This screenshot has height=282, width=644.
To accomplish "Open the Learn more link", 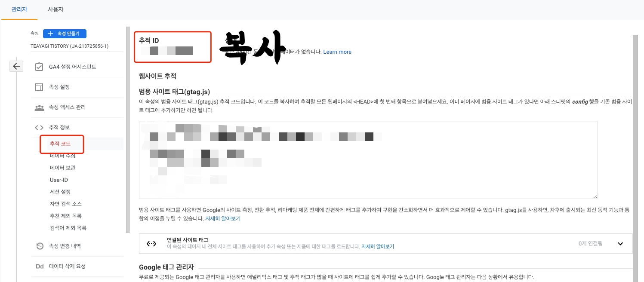I will pos(337,52).
